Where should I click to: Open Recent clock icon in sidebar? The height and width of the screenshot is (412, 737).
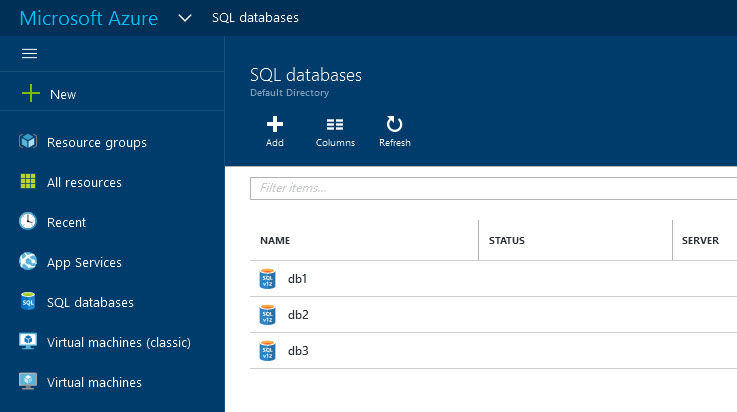[x=29, y=222]
